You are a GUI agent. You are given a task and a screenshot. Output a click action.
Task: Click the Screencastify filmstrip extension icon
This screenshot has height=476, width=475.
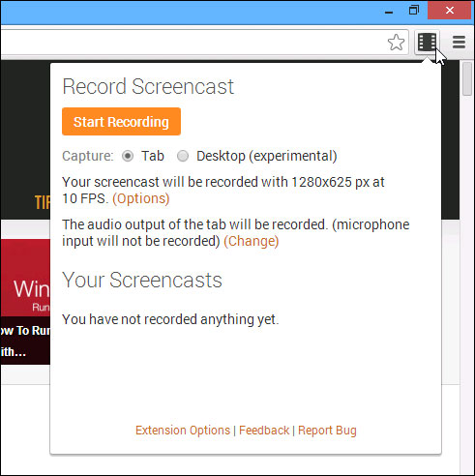(427, 43)
